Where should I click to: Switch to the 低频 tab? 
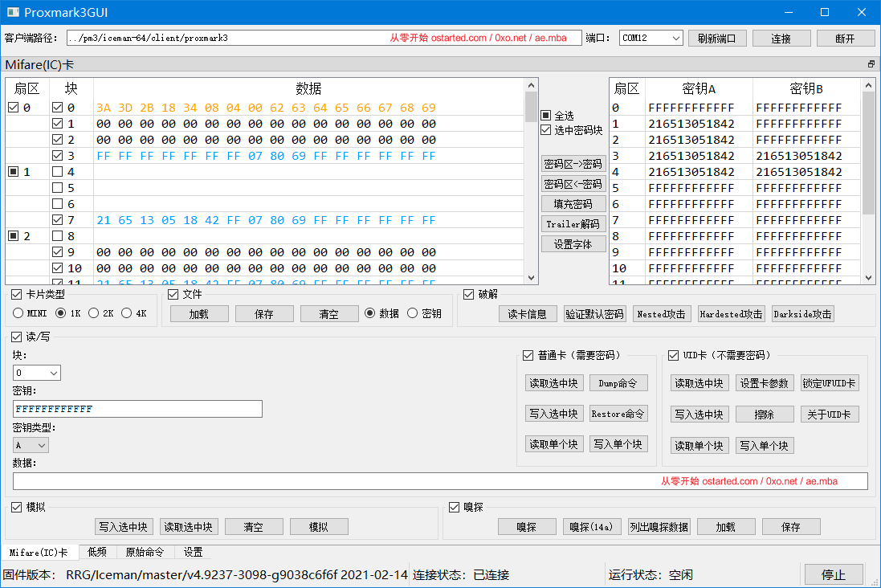(97, 552)
